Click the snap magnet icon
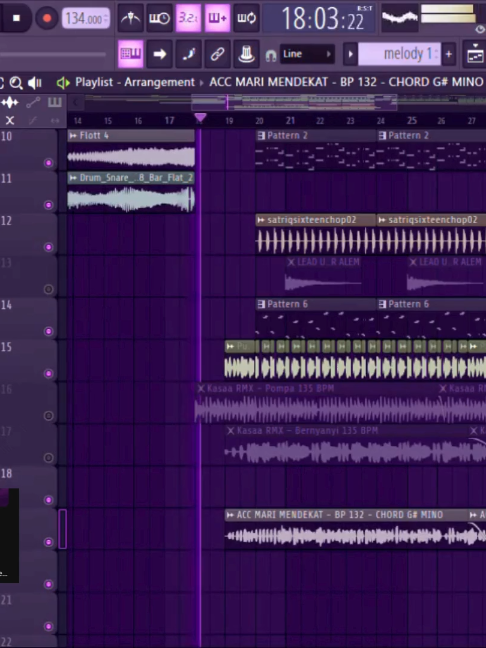This screenshot has width=486, height=648. tap(271, 55)
